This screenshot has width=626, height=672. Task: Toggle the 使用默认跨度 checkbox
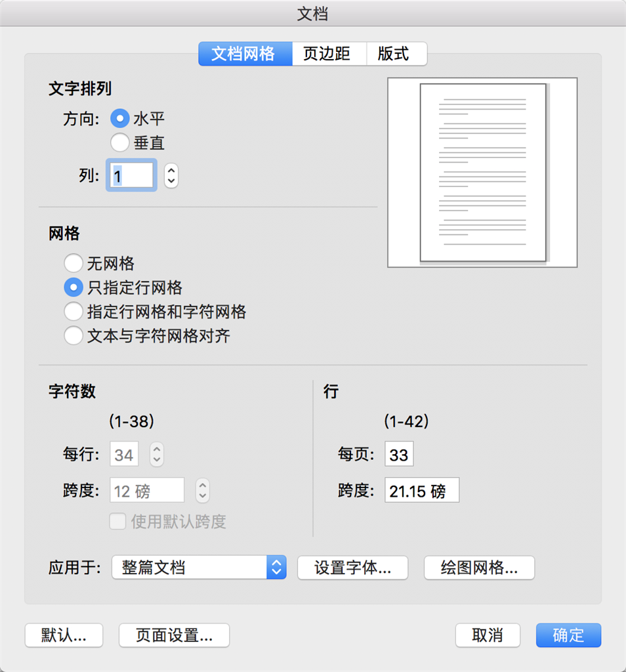click(117, 522)
